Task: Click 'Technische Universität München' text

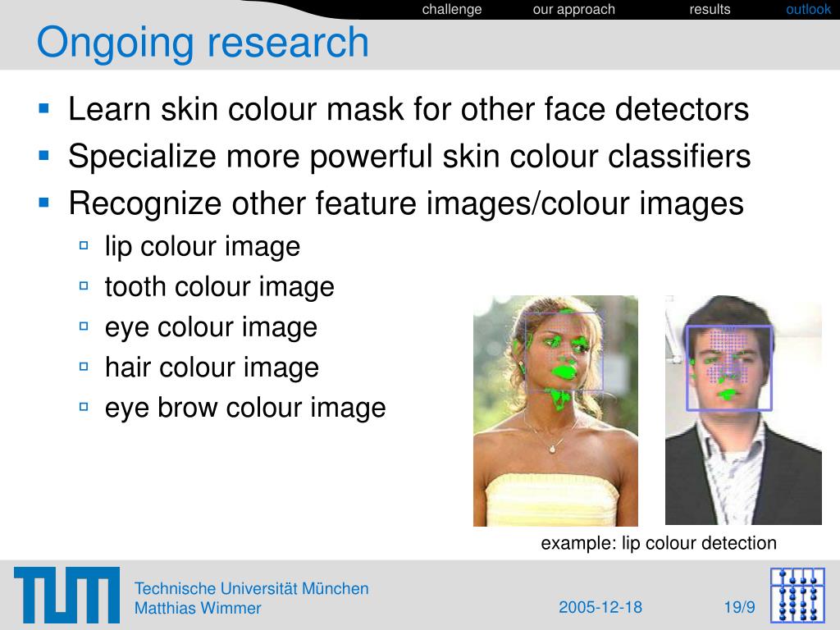Action: [251, 588]
